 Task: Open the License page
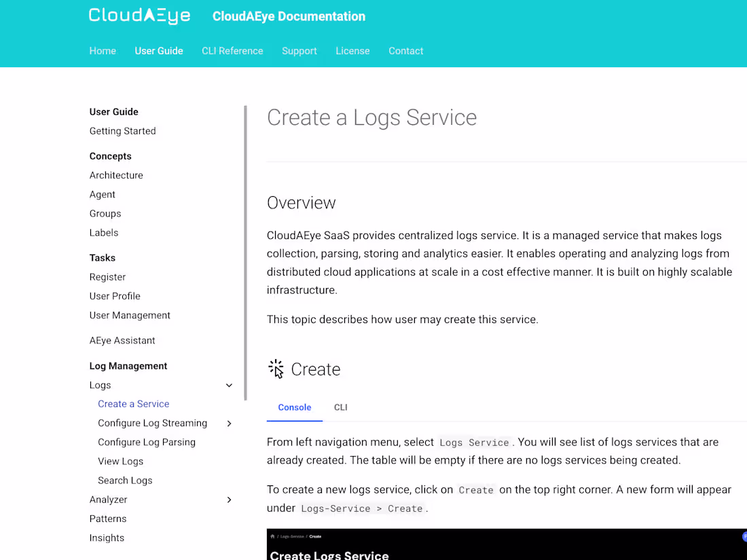pyautogui.click(x=352, y=51)
